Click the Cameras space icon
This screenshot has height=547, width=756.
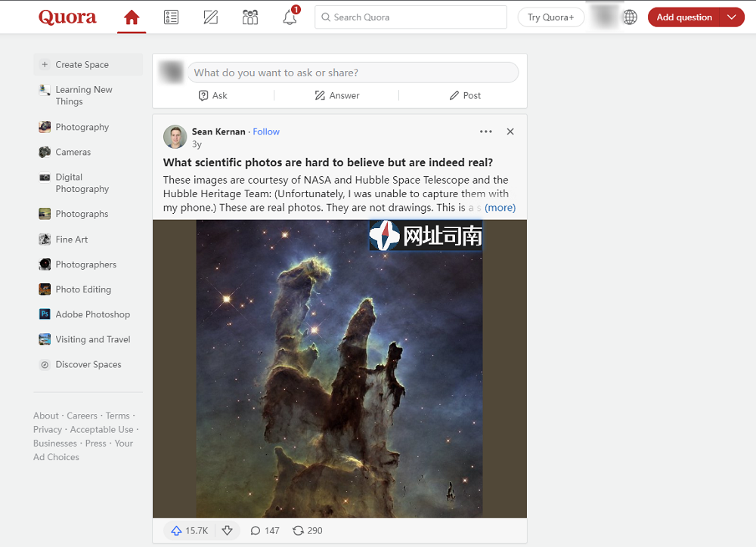tap(45, 152)
